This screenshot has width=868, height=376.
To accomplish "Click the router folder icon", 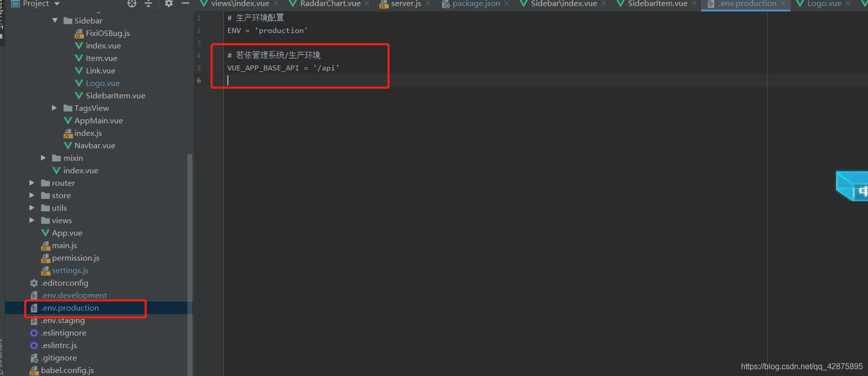I will point(45,183).
